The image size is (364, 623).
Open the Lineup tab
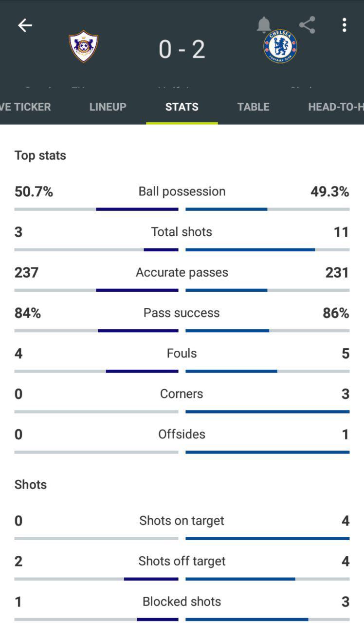click(x=108, y=107)
